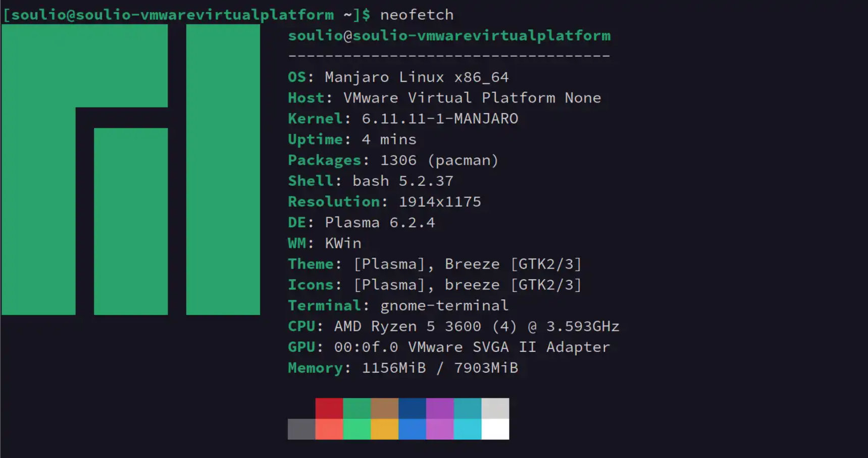The height and width of the screenshot is (458, 868).
Task: Pick the bright magenta color block
Action: (439, 429)
